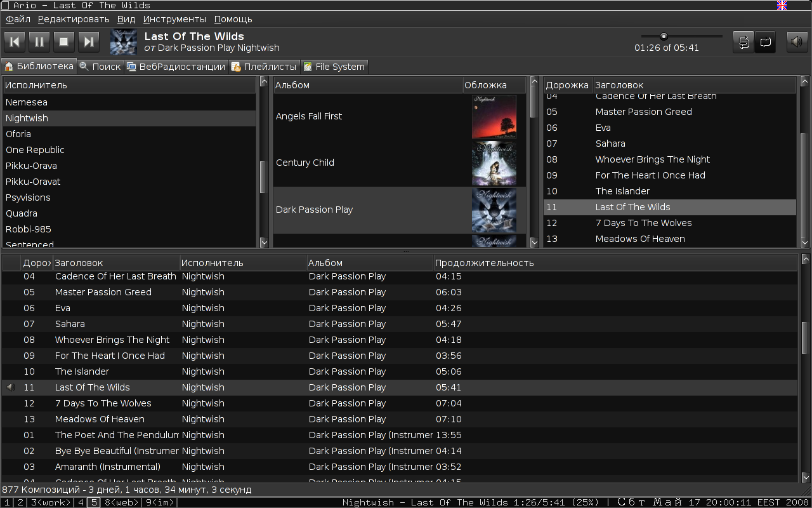Open the Редактировать menu
The image size is (812, 508).
(74, 19)
